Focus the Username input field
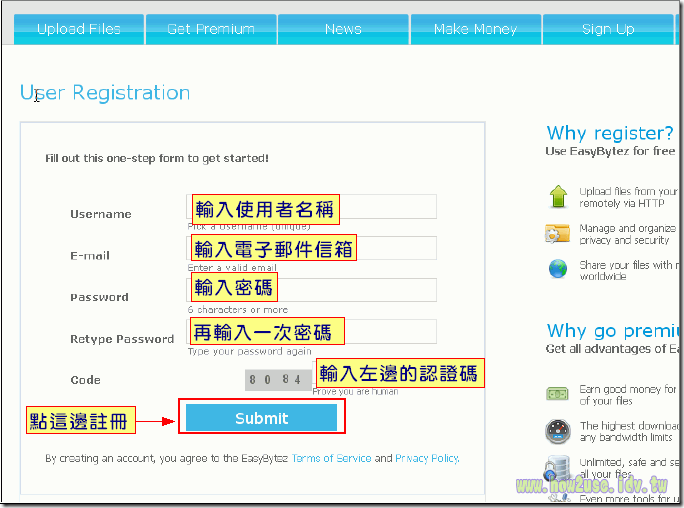The width and height of the screenshot is (684, 508). coord(311,207)
